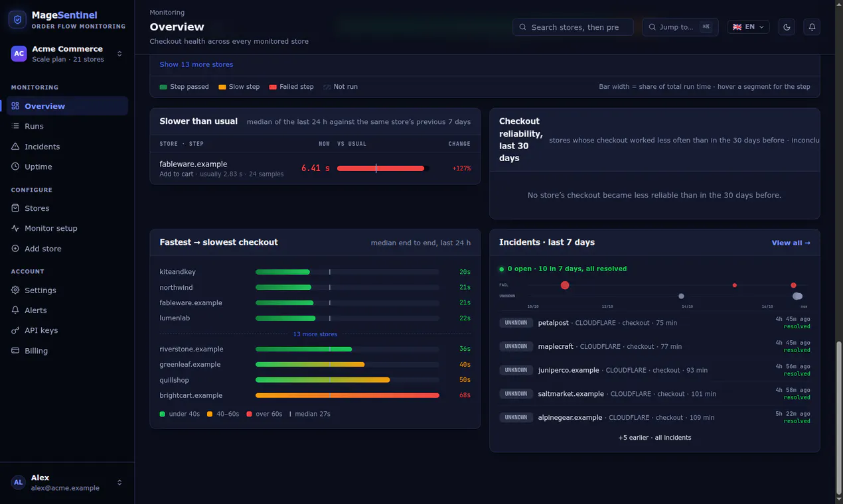
Task: Click fableware.example Add to cart slowdown bar
Action: [x=382, y=168]
